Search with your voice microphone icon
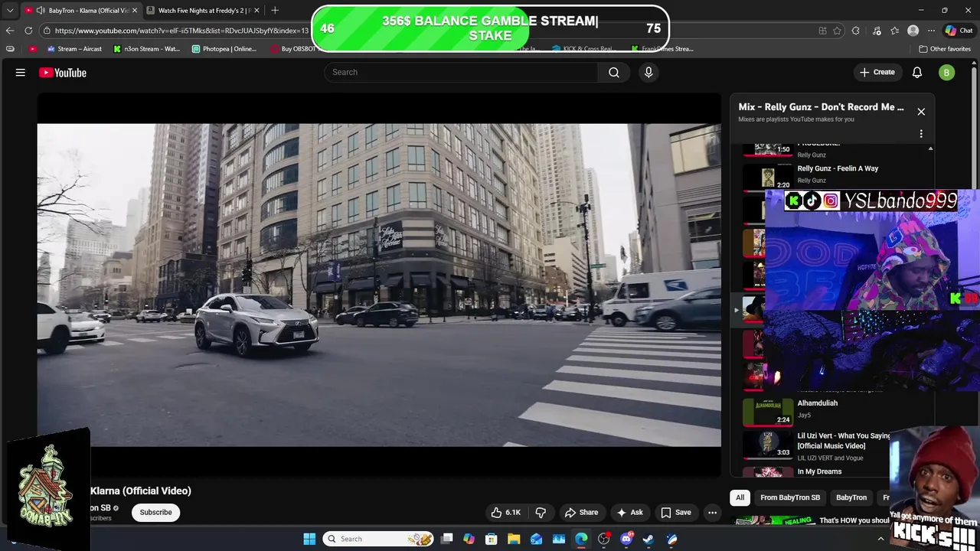The width and height of the screenshot is (980, 551). click(648, 72)
